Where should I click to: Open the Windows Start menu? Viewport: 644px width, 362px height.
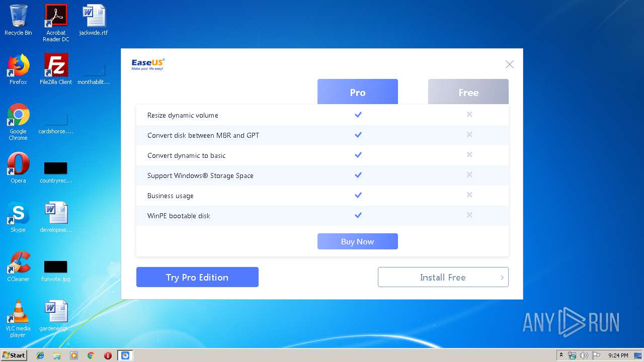14,355
